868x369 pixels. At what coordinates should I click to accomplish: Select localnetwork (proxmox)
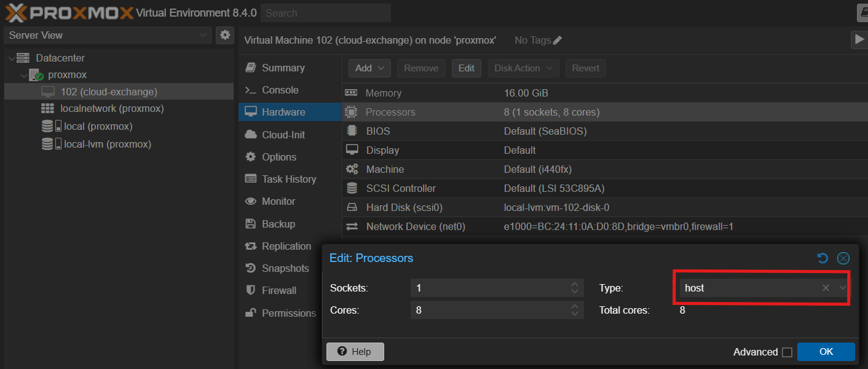click(112, 109)
